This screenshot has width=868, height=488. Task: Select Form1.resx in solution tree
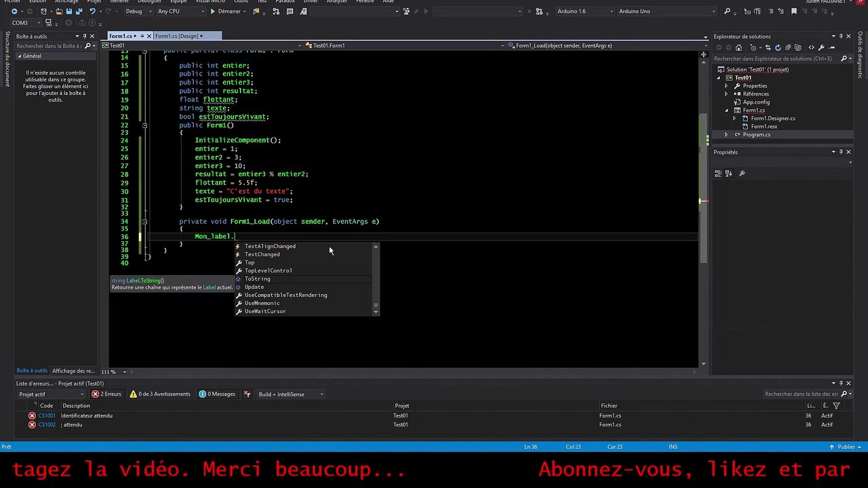[764, 127]
